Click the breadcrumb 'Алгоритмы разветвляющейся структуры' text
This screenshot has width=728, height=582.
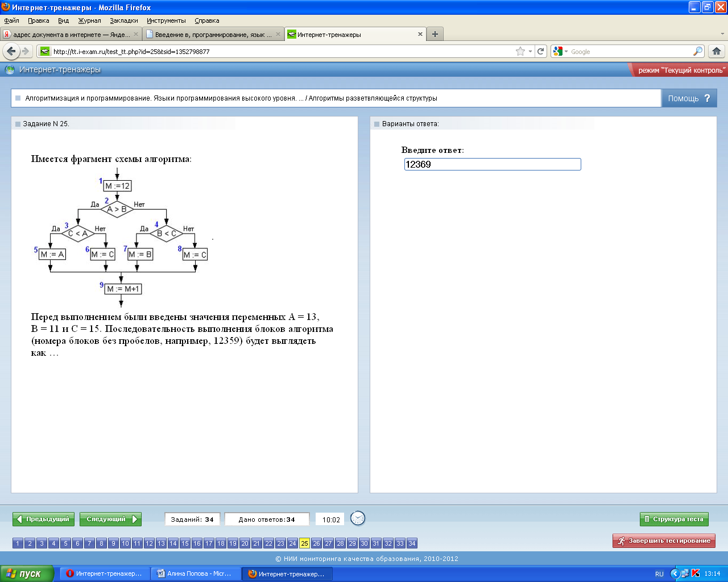(x=373, y=98)
